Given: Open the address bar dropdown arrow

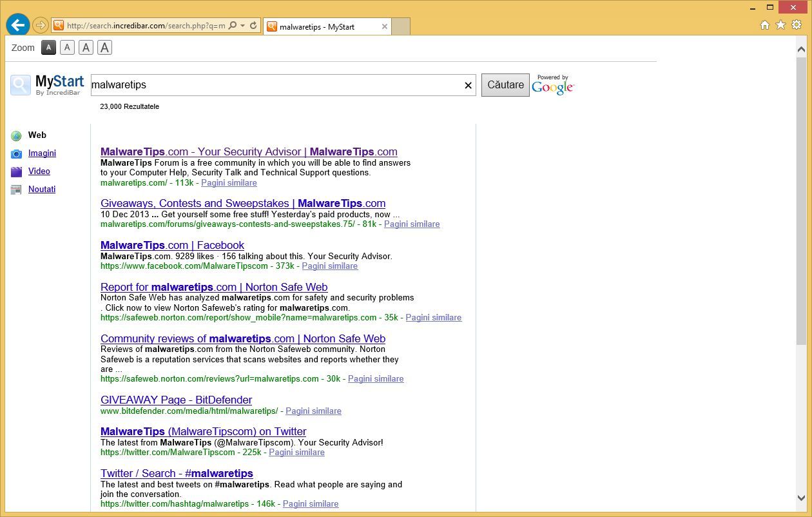Looking at the screenshot, I should point(242,26).
